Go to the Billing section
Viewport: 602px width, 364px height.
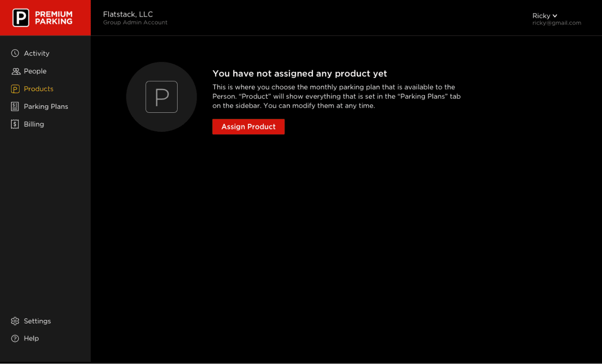click(33, 124)
